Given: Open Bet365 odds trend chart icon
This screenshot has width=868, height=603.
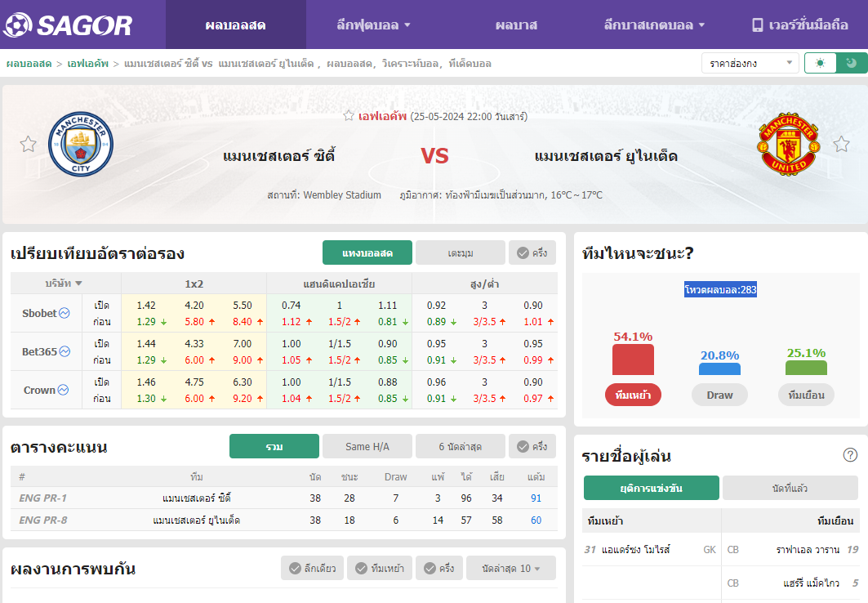Looking at the screenshot, I should coord(65,351).
